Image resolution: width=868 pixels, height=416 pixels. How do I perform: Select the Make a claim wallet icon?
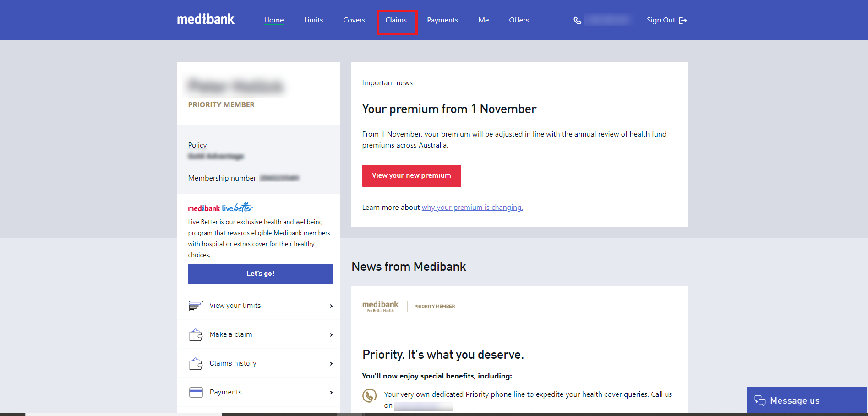195,334
